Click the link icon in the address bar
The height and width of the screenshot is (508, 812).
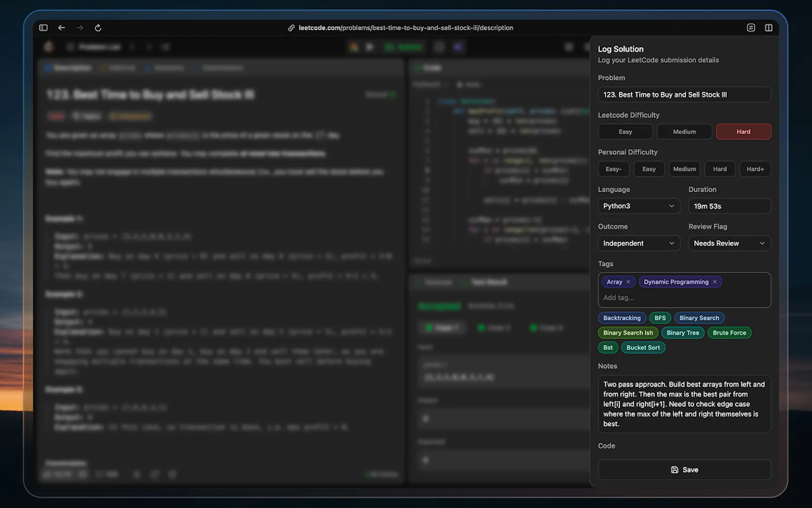pyautogui.click(x=291, y=28)
